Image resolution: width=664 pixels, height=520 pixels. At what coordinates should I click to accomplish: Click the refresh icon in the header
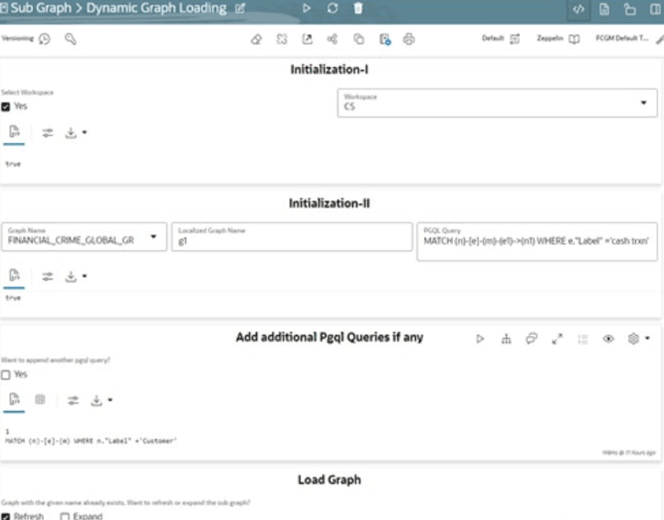coord(332,8)
